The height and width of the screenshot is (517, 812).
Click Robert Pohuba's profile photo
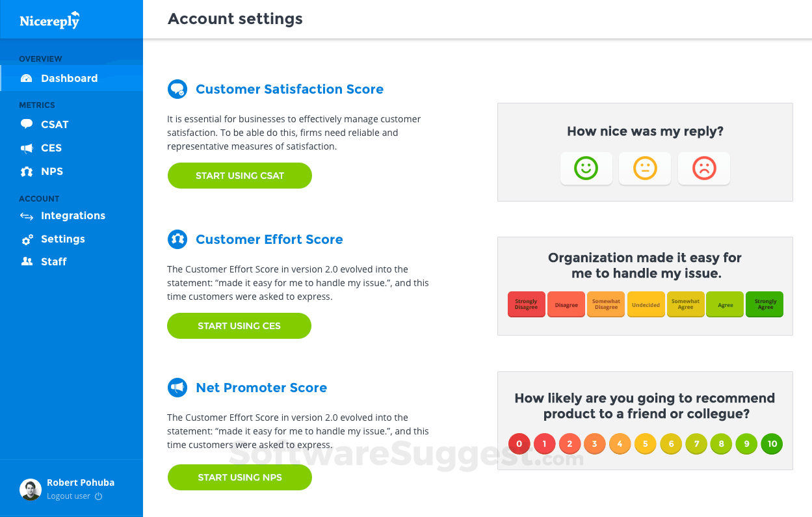[x=31, y=489]
